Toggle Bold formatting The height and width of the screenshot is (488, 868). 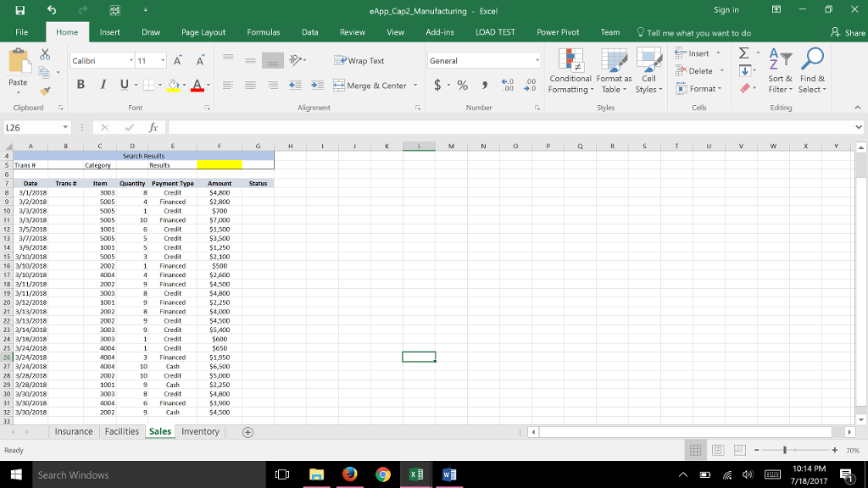click(81, 85)
